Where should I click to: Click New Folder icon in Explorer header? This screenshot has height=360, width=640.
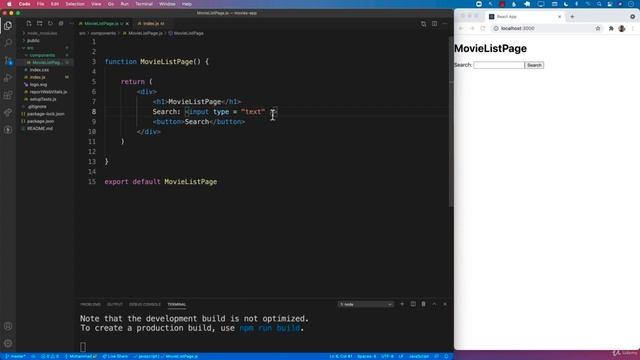(40, 24)
